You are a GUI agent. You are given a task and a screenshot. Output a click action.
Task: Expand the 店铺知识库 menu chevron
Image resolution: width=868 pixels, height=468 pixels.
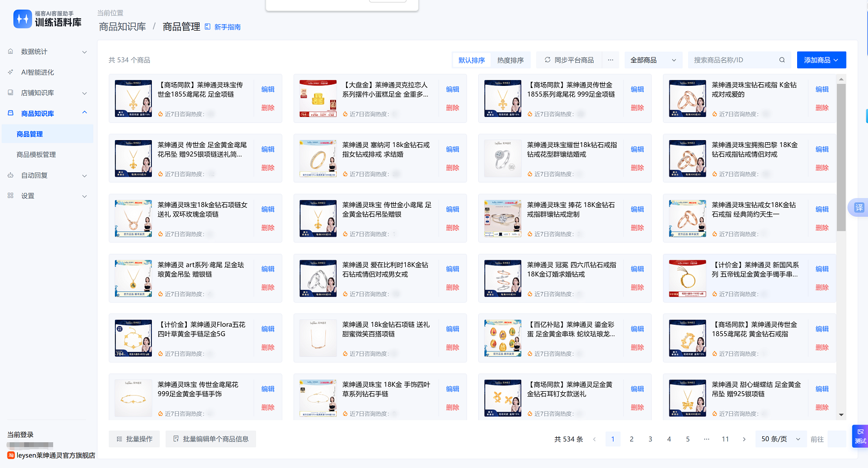[x=84, y=93]
